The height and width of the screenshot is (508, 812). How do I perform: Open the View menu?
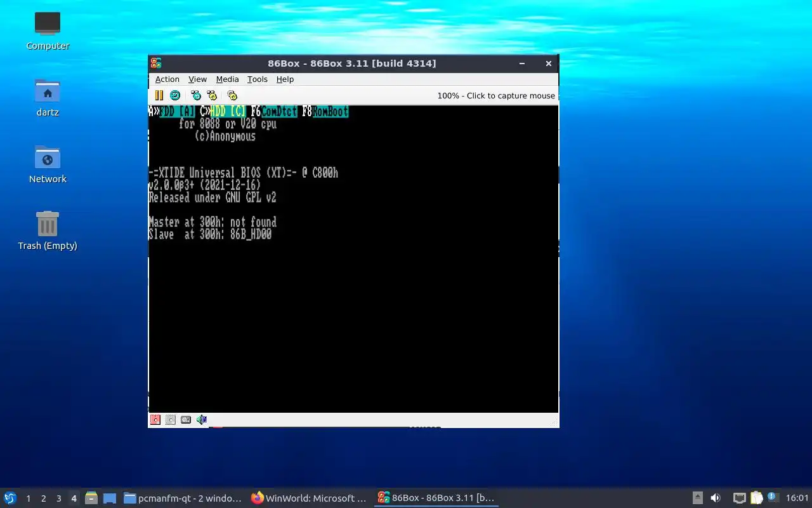(x=198, y=79)
